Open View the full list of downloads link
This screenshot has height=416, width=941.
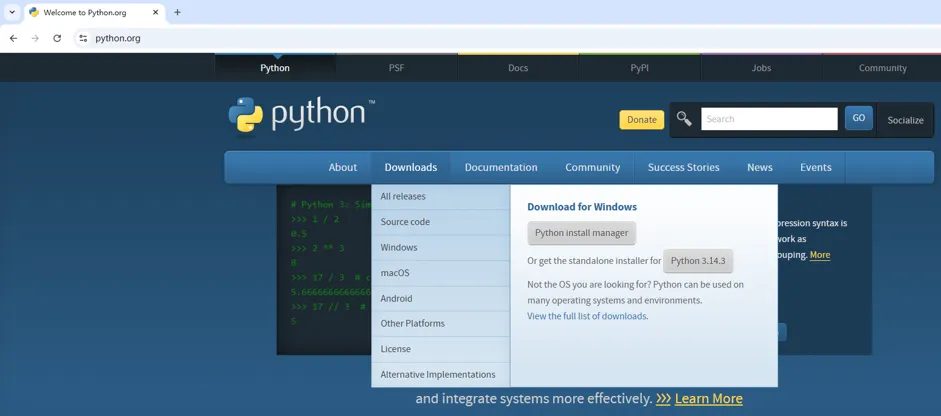[x=587, y=316]
